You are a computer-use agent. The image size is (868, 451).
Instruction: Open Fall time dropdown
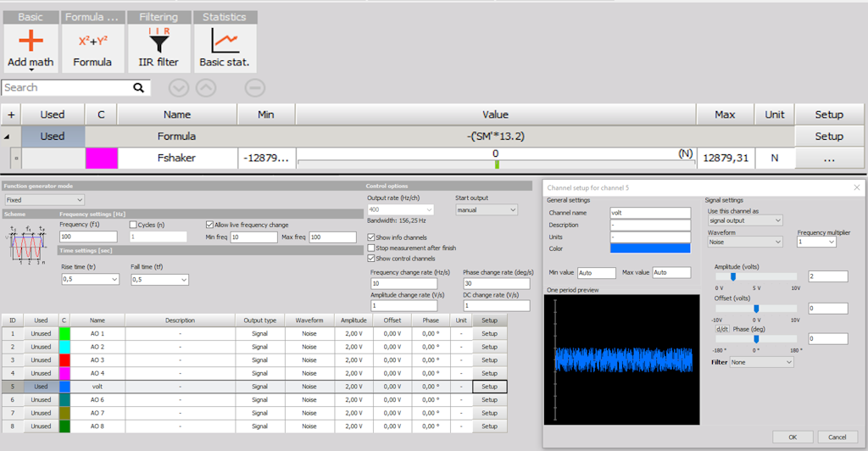point(159,280)
